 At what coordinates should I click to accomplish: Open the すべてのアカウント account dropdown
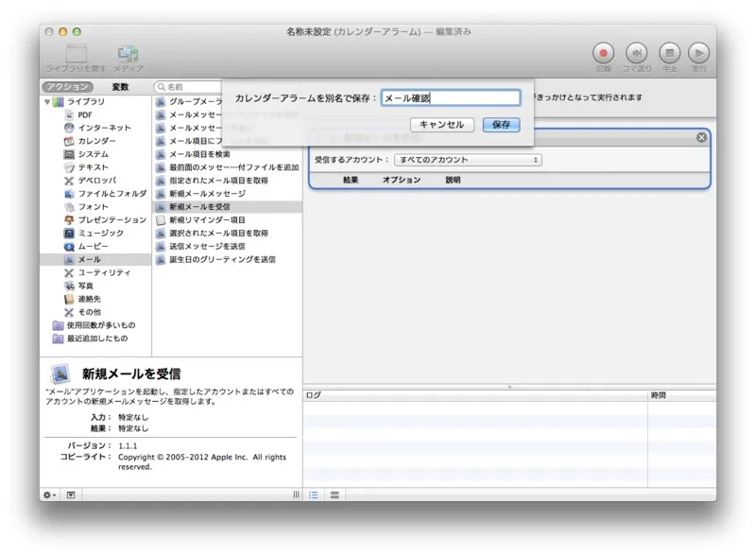tap(468, 160)
